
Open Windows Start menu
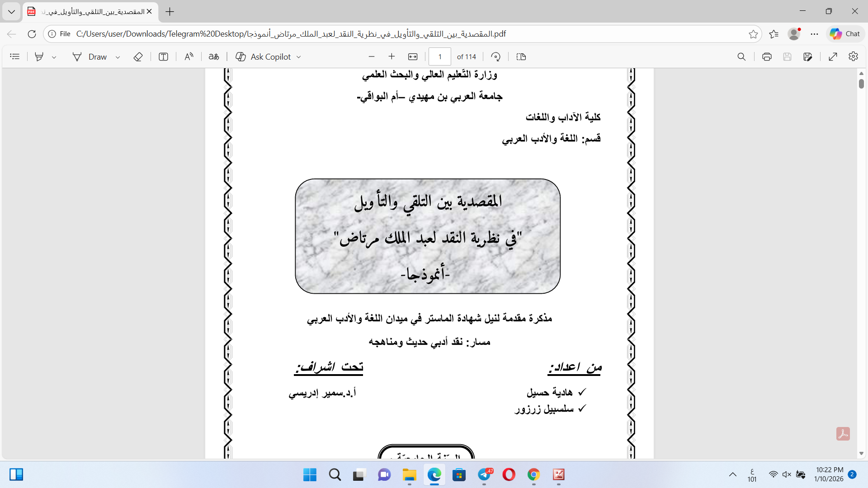(x=310, y=475)
